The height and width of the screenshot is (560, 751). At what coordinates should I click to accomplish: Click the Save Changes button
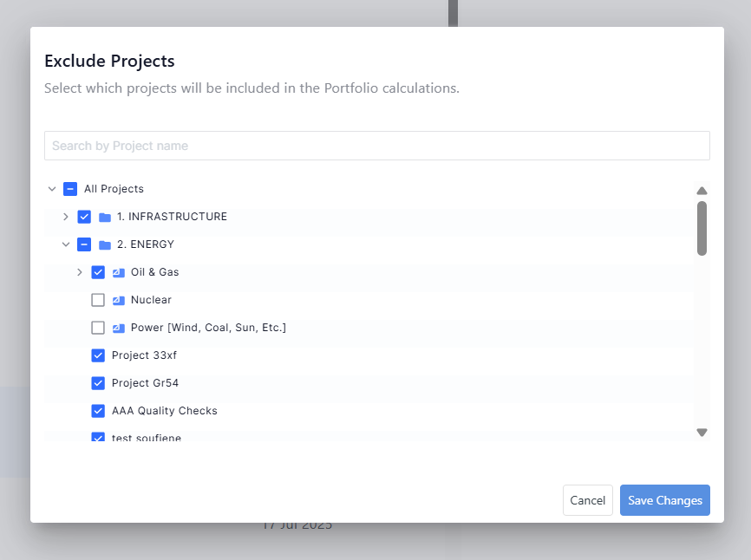pos(665,500)
